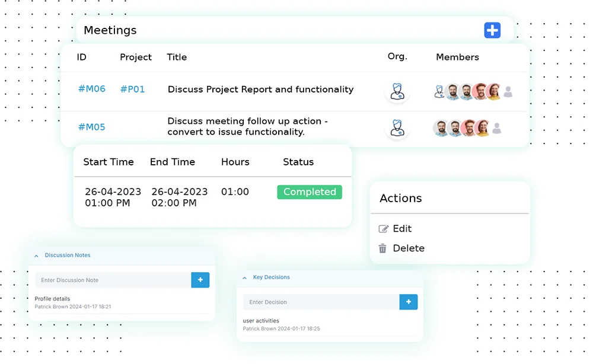Viewport: 593px width, 364px height.
Task: Click grey add-member icon in #M06 row
Action: (508, 92)
